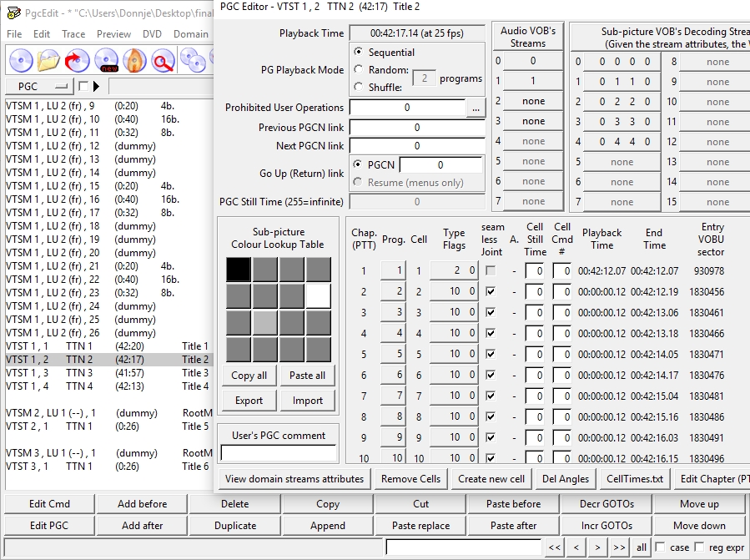
Task: Click the search text field at bottom
Action: click(x=463, y=547)
